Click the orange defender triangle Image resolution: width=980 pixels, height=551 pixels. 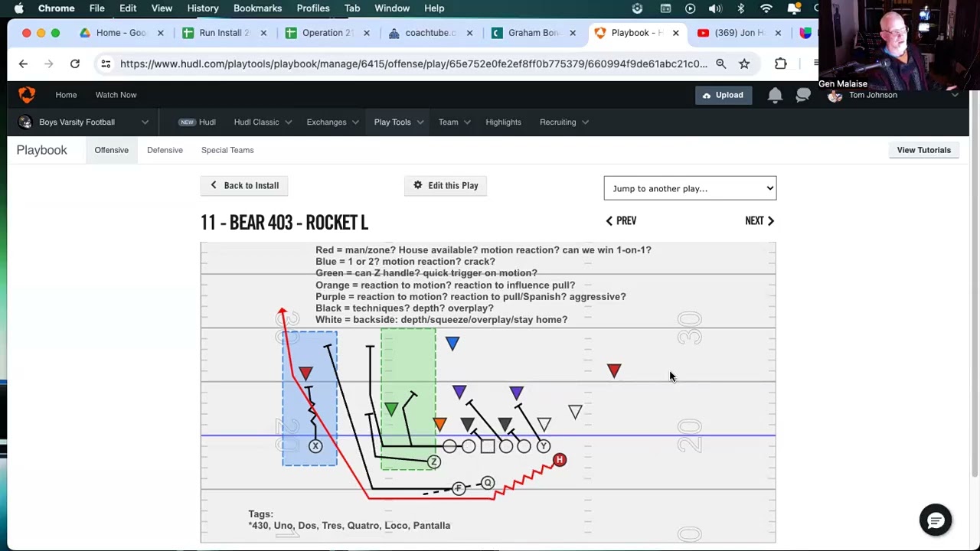[439, 424]
